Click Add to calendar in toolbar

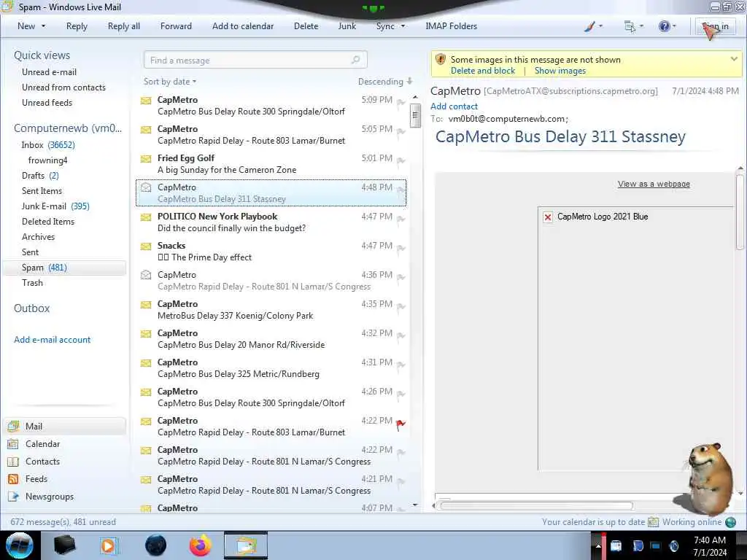tap(243, 26)
